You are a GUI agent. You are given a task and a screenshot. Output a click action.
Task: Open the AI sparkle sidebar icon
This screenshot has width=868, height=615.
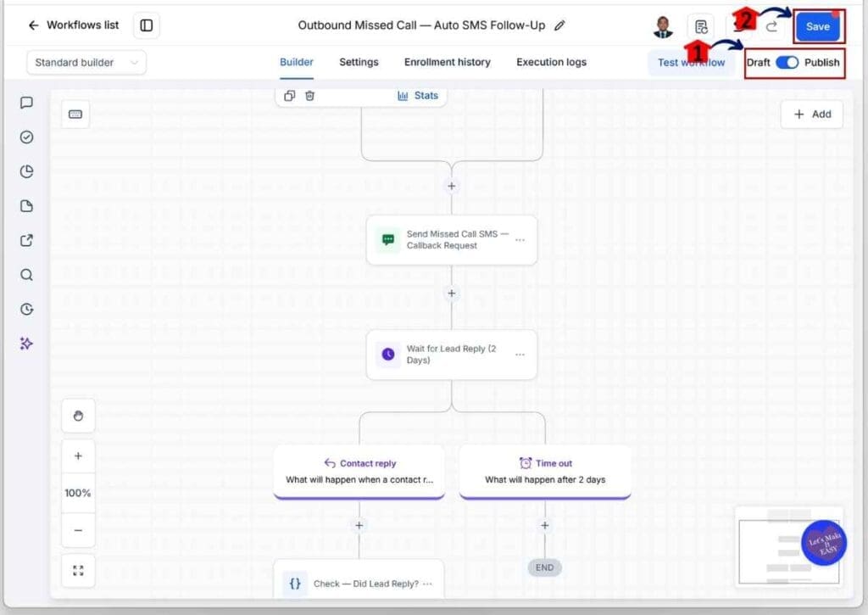pyautogui.click(x=26, y=344)
